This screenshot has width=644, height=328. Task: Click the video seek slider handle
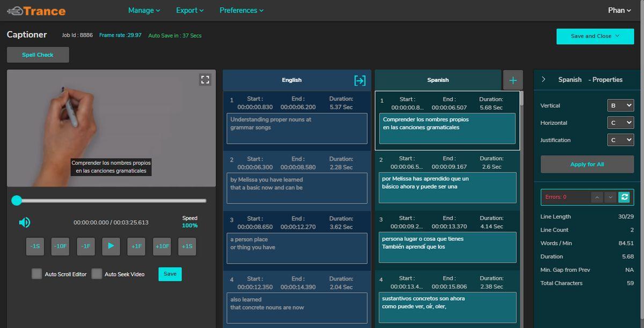(17, 200)
